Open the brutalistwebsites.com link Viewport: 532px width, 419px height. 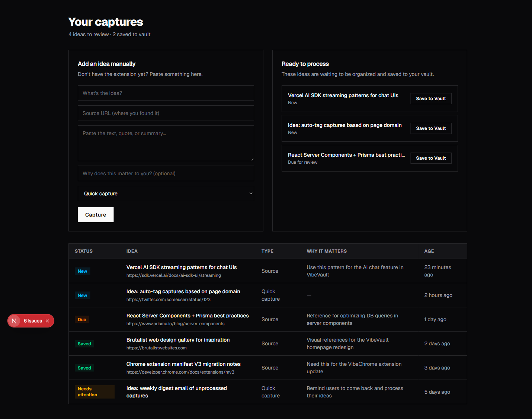156,348
